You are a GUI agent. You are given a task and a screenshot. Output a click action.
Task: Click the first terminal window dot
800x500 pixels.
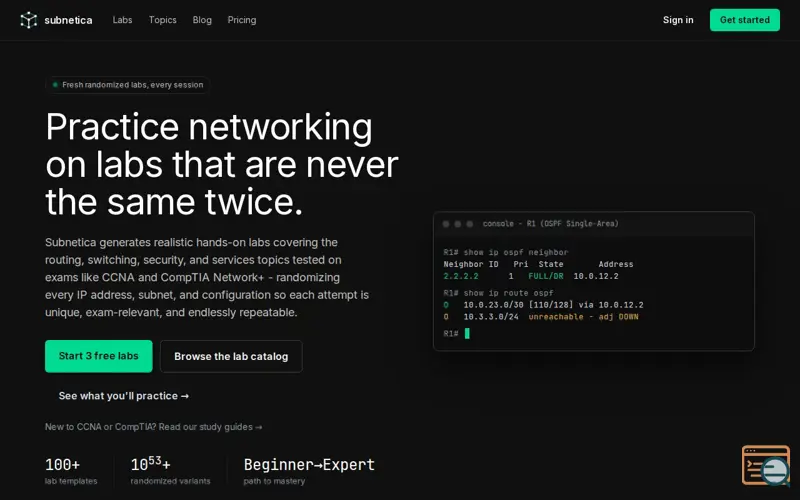tap(446, 224)
